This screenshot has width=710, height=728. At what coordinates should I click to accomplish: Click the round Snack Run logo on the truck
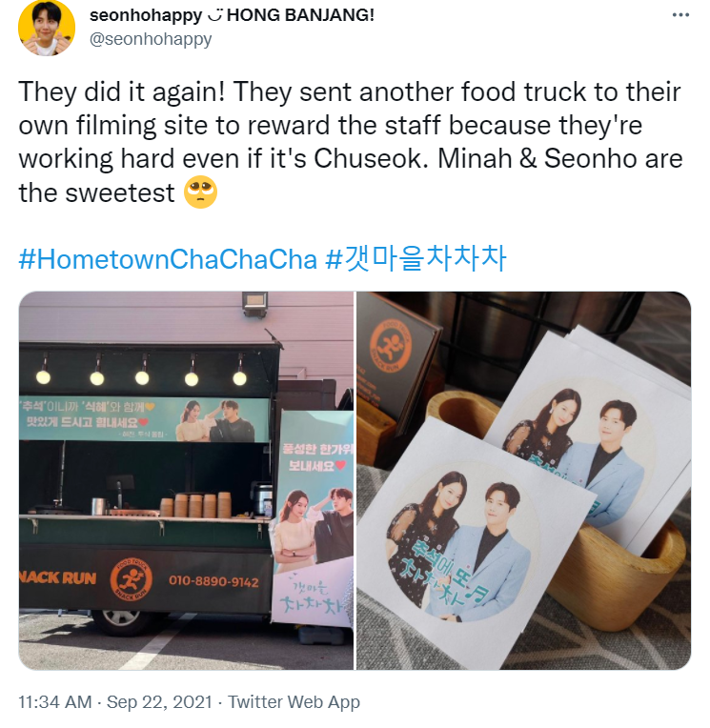click(131, 578)
